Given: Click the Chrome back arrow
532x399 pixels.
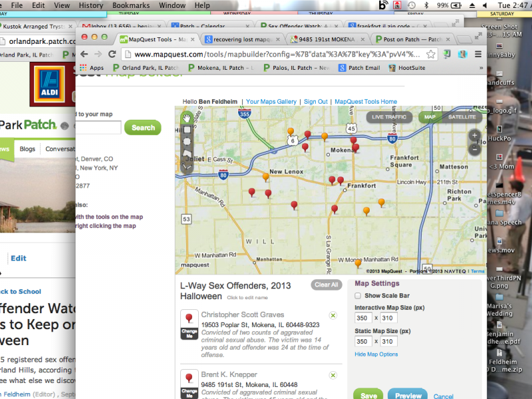Looking at the screenshot, I should (x=84, y=55).
